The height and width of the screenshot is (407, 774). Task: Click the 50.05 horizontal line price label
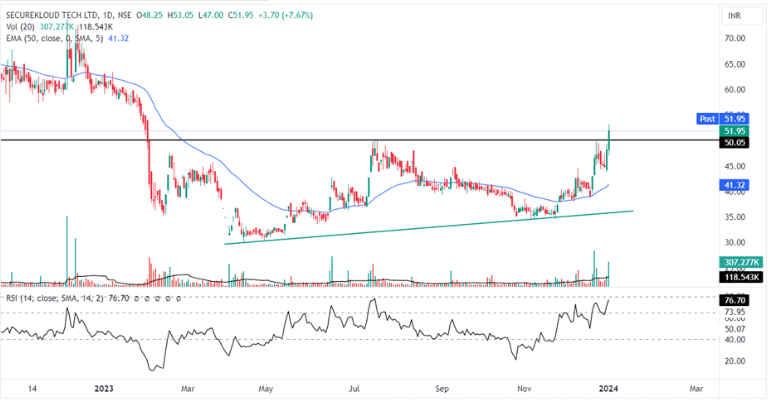[x=735, y=143]
